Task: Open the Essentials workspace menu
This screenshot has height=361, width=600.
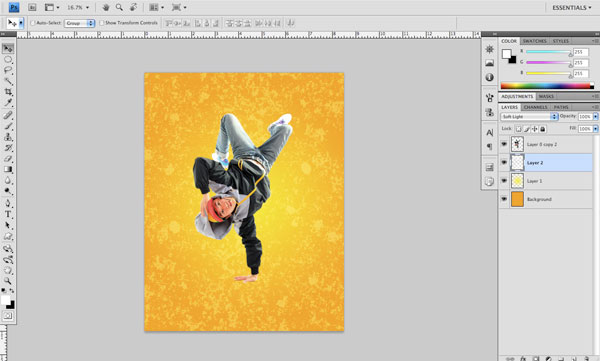Action: click(571, 8)
